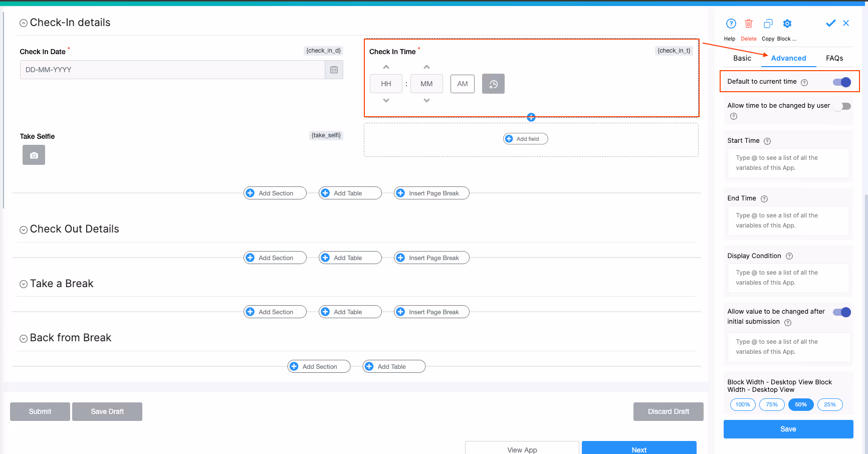Add Section under Check Out Details
This screenshot has height=454, width=868.
[x=275, y=258]
